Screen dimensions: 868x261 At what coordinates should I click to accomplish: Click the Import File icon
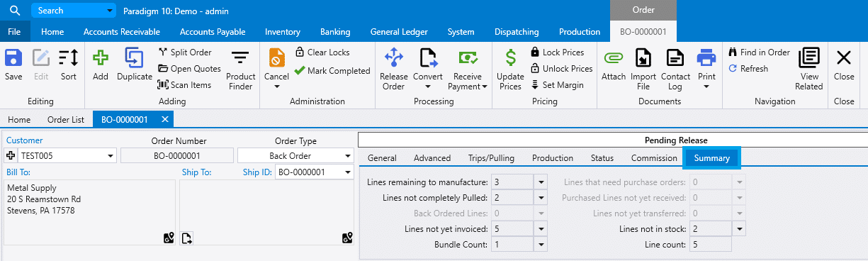643,58
